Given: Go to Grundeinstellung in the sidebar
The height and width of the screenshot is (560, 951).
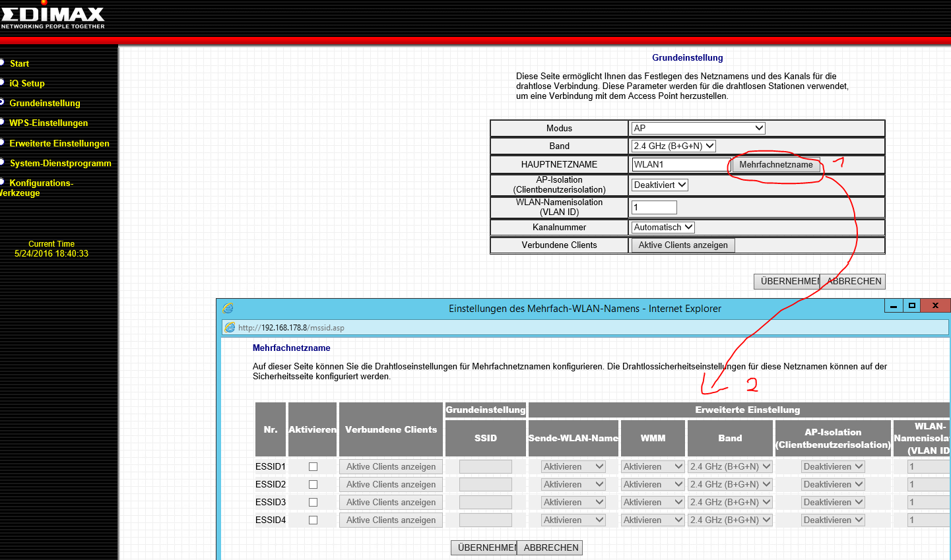Looking at the screenshot, I should click(x=45, y=103).
